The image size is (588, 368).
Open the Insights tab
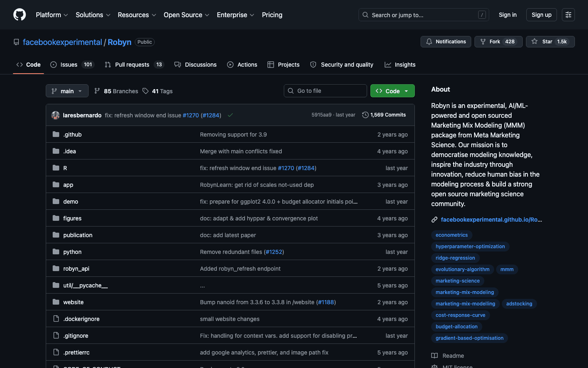coord(400,65)
